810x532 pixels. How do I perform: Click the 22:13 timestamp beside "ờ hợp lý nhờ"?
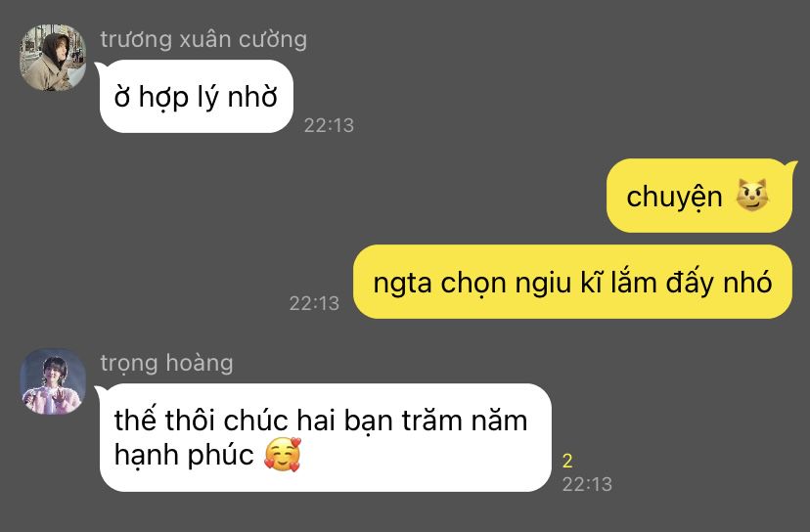329,125
